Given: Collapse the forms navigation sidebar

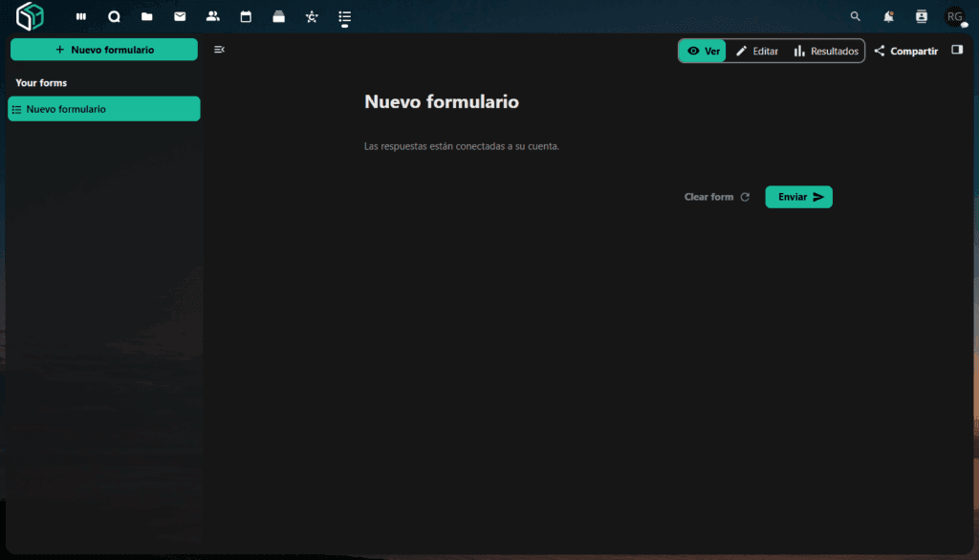Looking at the screenshot, I should click(x=219, y=50).
